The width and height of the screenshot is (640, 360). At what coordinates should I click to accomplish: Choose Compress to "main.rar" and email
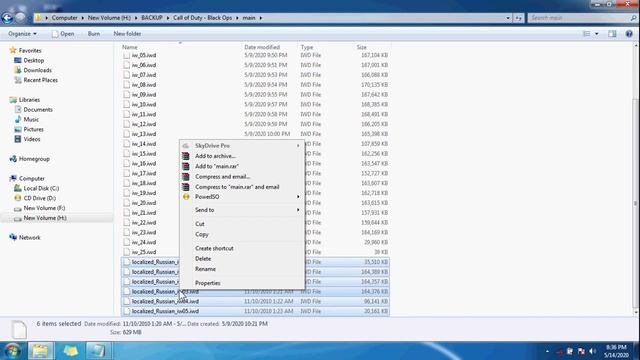[x=242, y=187]
